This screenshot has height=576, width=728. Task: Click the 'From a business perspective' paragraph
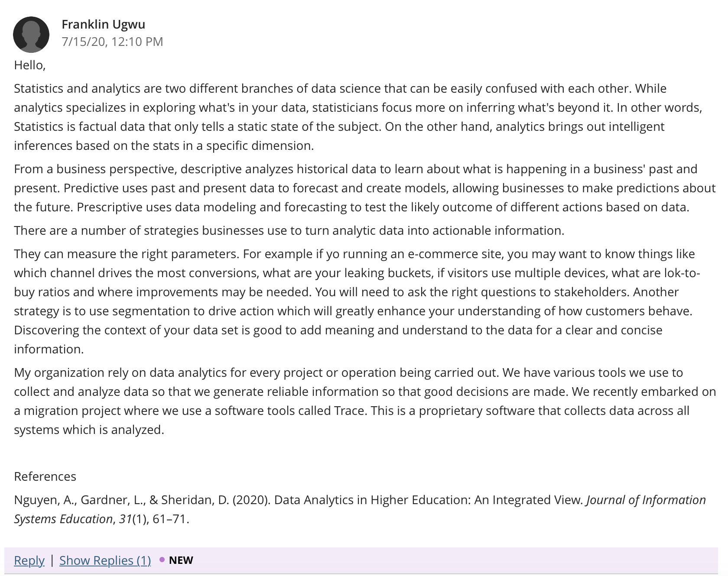click(364, 188)
